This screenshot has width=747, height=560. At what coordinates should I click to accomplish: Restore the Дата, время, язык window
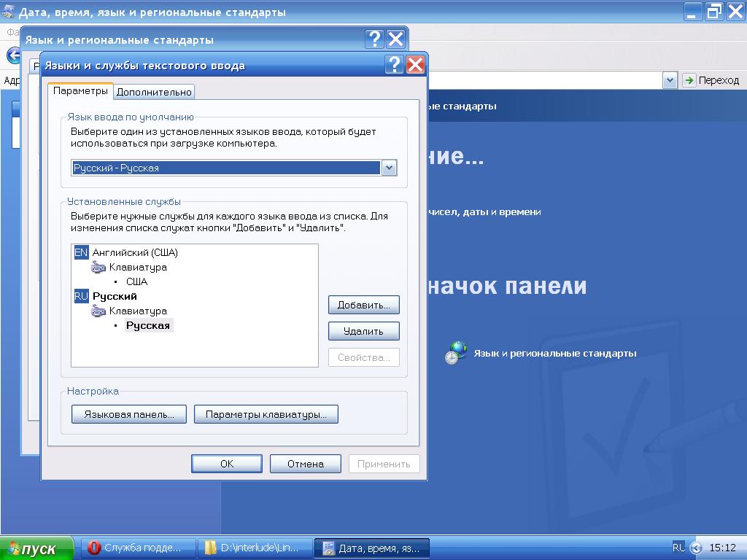(x=714, y=11)
